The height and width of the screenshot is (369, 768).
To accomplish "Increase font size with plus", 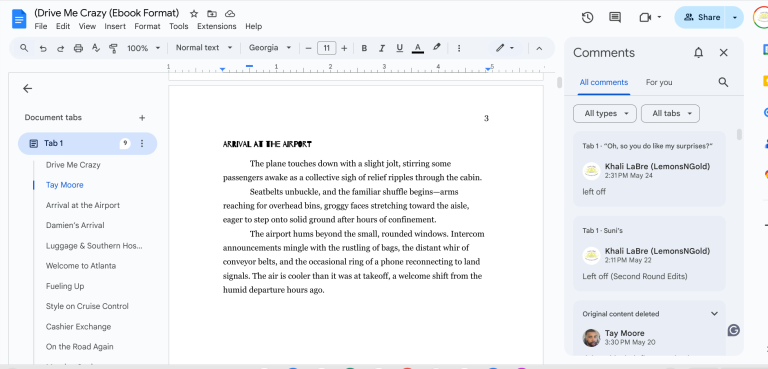I will pos(344,48).
